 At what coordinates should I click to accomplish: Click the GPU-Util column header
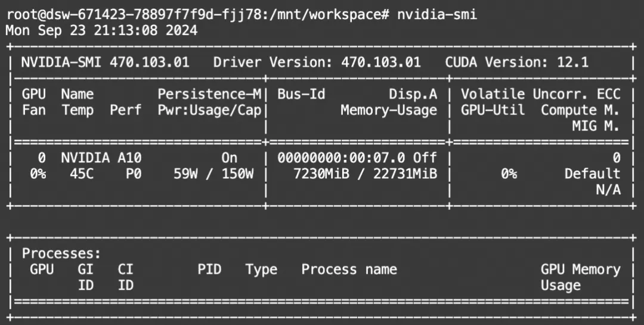click(493, 110)
